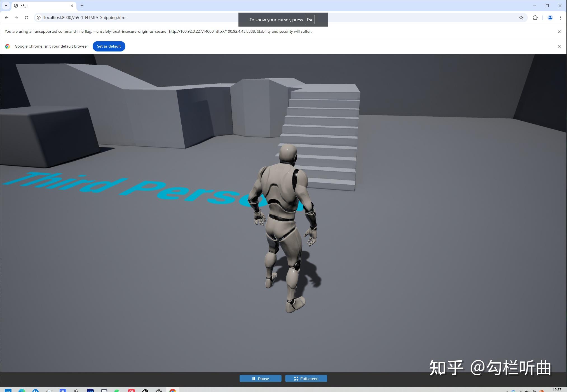This screenshot has width=567, height=392.
Task: Reload the current page
Action: pos(27,17)
